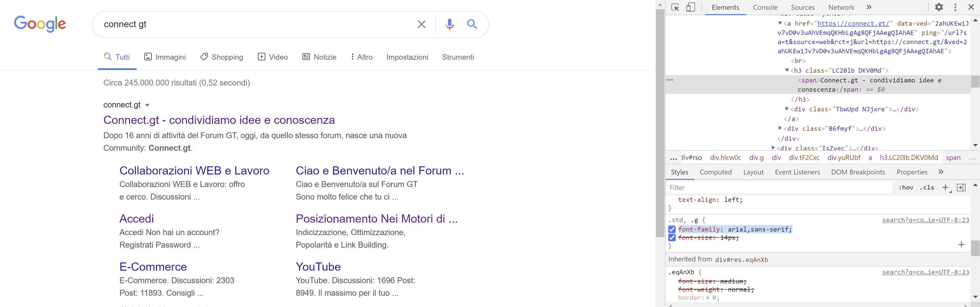Show more DevTools tabs with the chevrons
Viewport: 980px width, 307px height.
pos(868,7)
